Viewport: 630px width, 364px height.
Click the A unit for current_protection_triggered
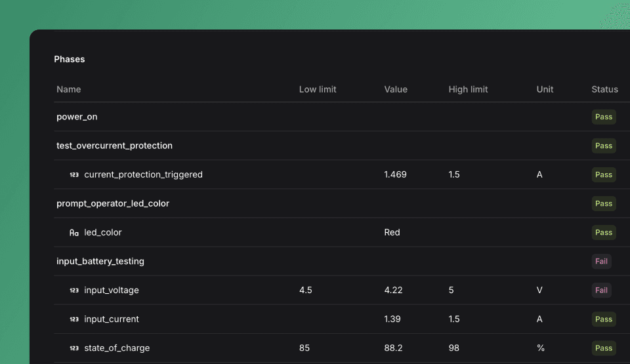point(539,174)
